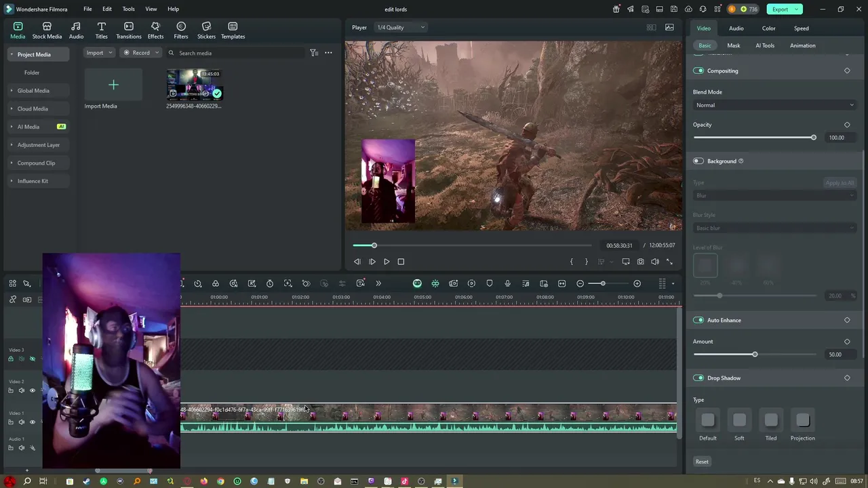
Task: Click the filter icon beside media search
Action: pyautogui.click(x=314, y=53)
